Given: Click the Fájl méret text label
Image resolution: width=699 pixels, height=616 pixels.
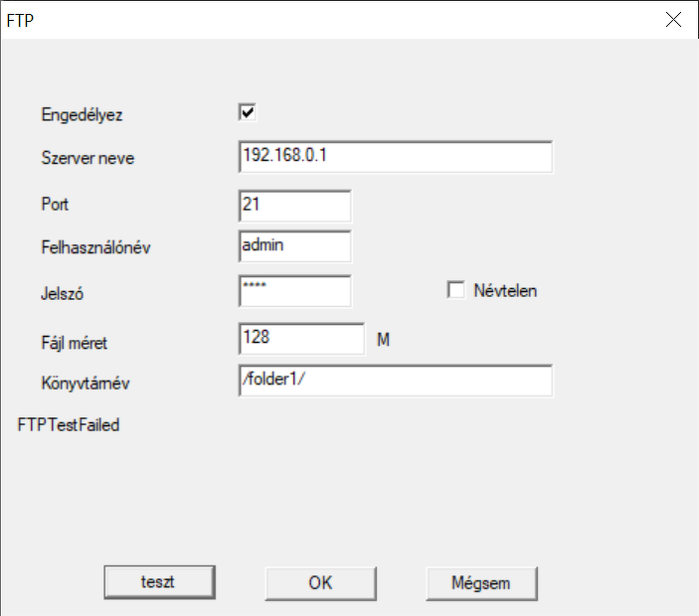Looking at the screenshot, I should (74, 344).
